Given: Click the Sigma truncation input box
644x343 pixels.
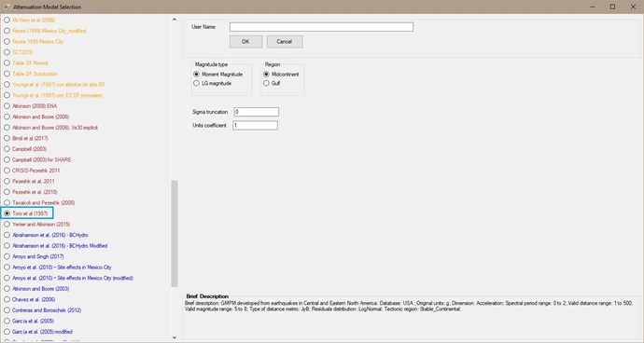Looking at the screenshot, I should coord(257,112).
